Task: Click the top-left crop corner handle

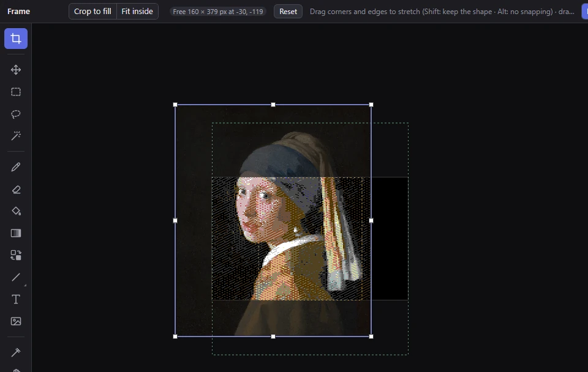Action: [175, 105]
